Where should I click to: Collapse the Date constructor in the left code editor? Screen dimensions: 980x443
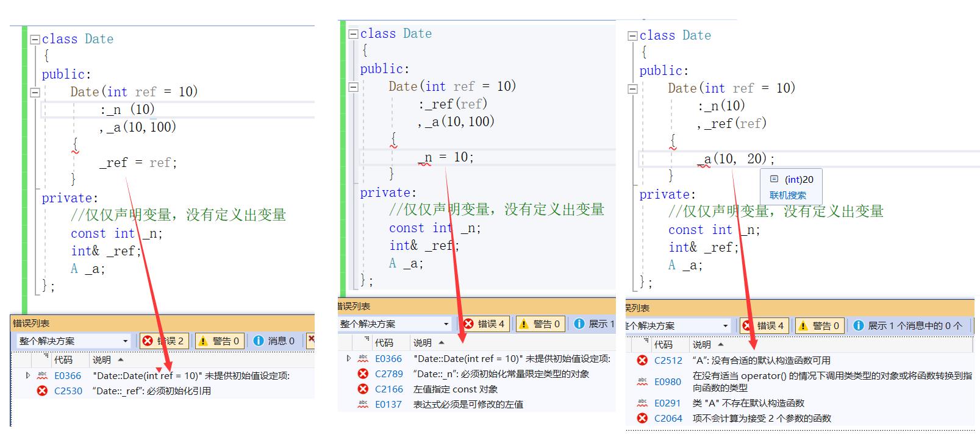tap(35, 92)
